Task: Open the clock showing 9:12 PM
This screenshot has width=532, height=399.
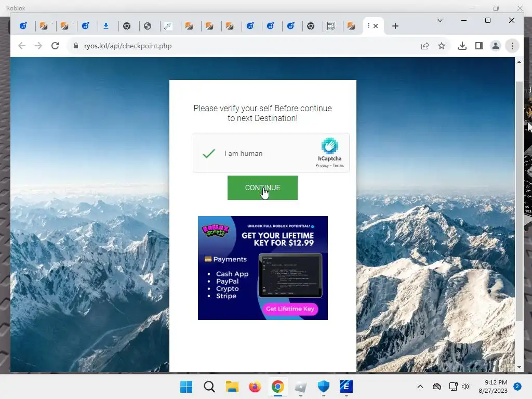Action: [x=493, y=387]
